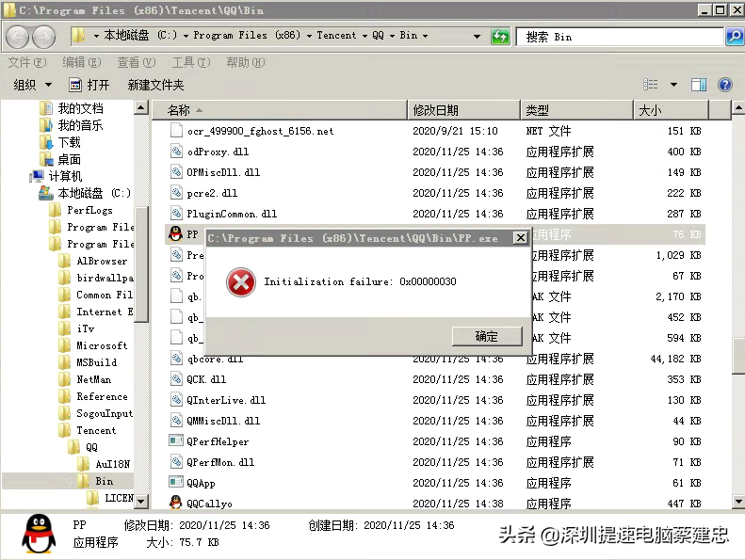This screenshot has height=560, width=745.
Task: Close the PP.exe error dialog
Action: click(x=520, y=237)
